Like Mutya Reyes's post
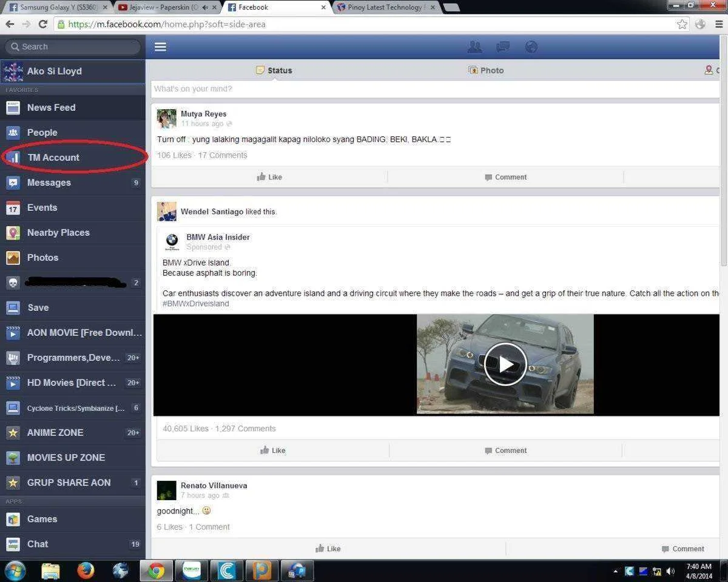Image resolution: width=728 pixels, height=582 pixels. [x=269, y=177]
